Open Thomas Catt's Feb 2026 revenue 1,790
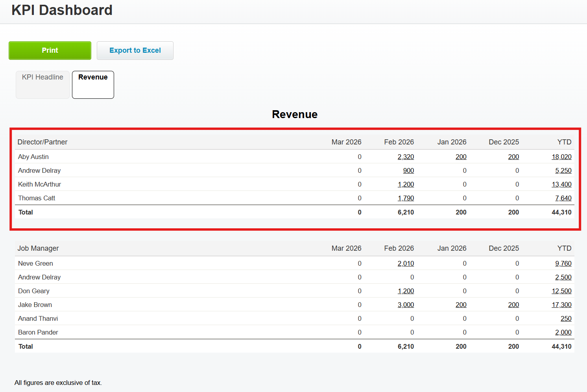Image resolution: width=587 pixels, height=392 pixels. [406, 198]
